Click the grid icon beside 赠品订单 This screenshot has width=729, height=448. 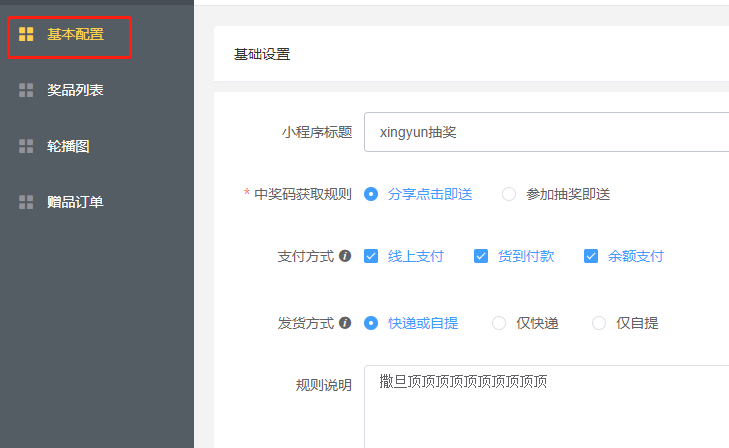(26, 203)
